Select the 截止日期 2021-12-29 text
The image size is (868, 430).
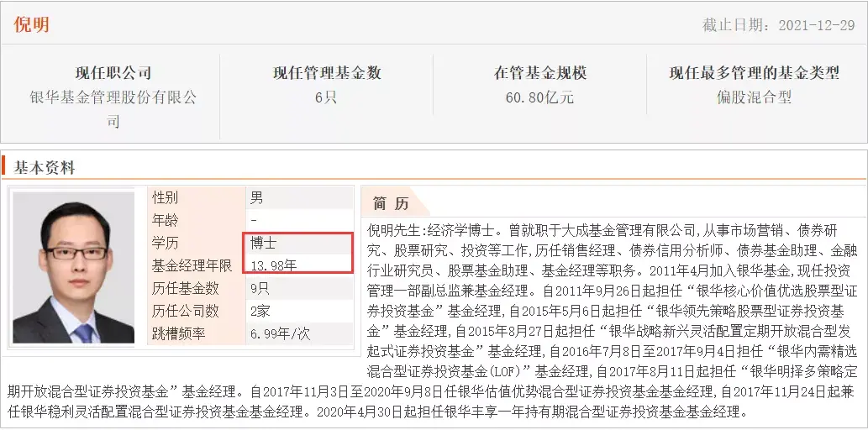point(778,25)
